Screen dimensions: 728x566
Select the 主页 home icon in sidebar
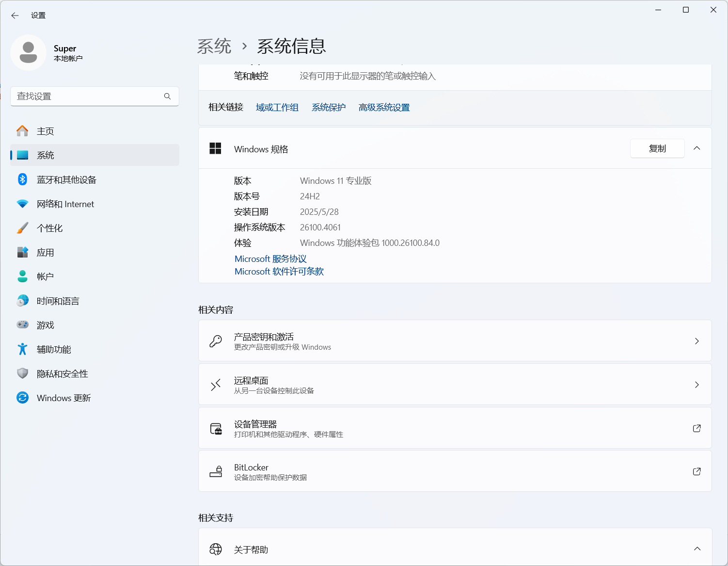[x=22, y=130]
